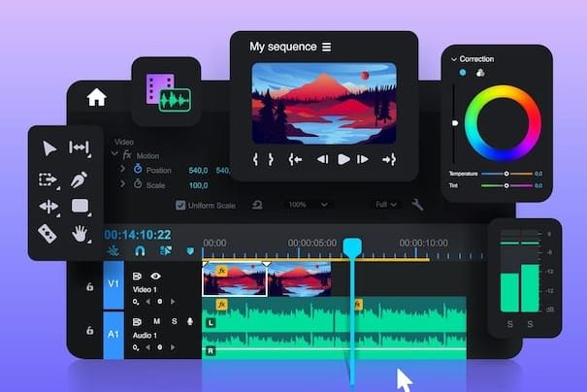
Task: Select the Ripple Edit tool
Action: (x=80, y=148)
